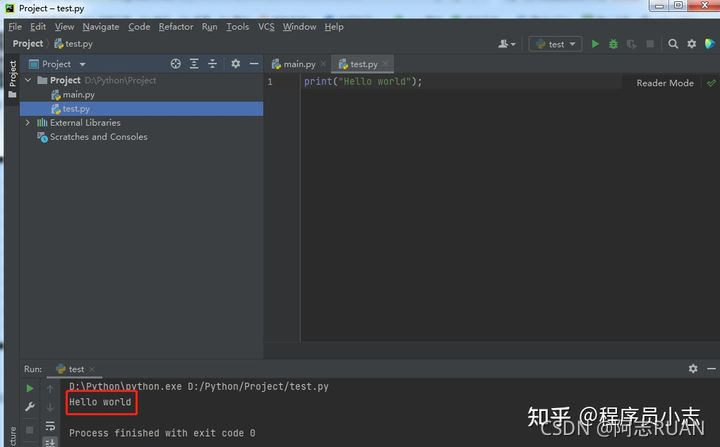The image size is (720, 447).
Task: Open the VCS menu
Action: tap(266, 27)
